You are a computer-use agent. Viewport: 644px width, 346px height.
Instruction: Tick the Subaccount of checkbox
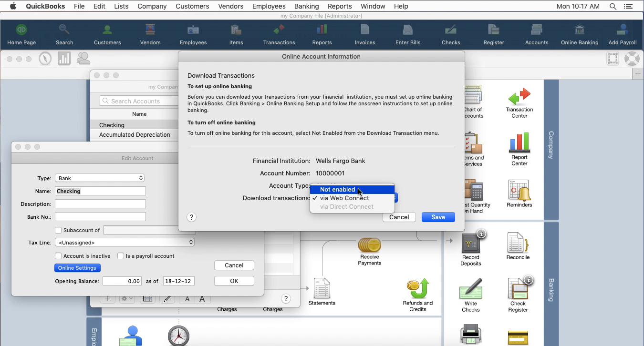[58, 230]
